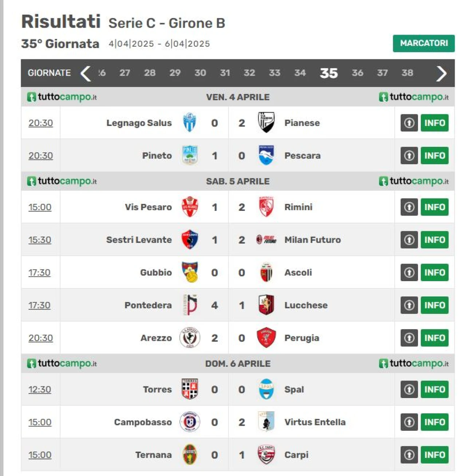Jump to giornata 27
466x476 pixels.
(125, 73)
